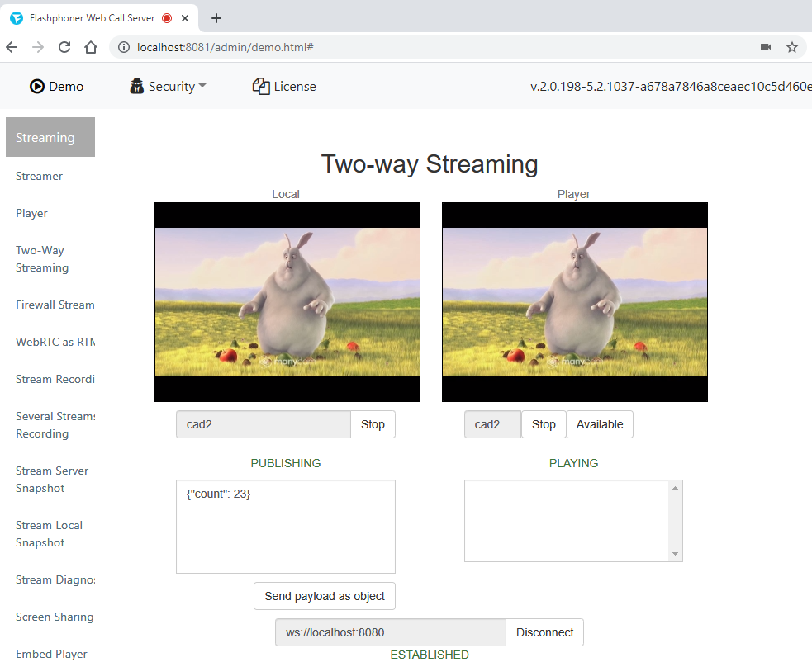Click the site info icon beside URL
Viewport: 812px width, 667px height.
coord(124,47)
